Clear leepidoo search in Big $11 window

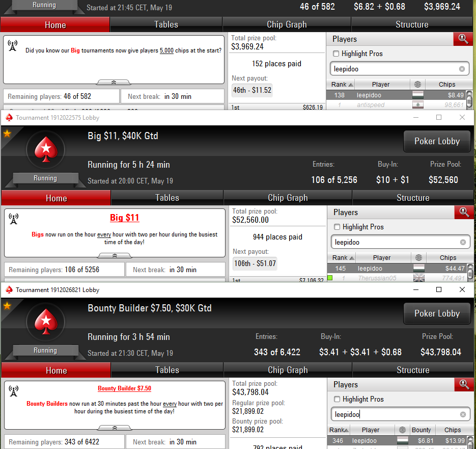click(x=463, y=242)
